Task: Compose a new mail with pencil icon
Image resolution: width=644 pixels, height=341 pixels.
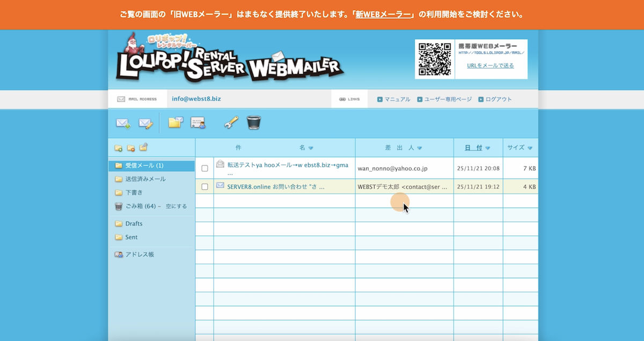Action: coord(145,123)
